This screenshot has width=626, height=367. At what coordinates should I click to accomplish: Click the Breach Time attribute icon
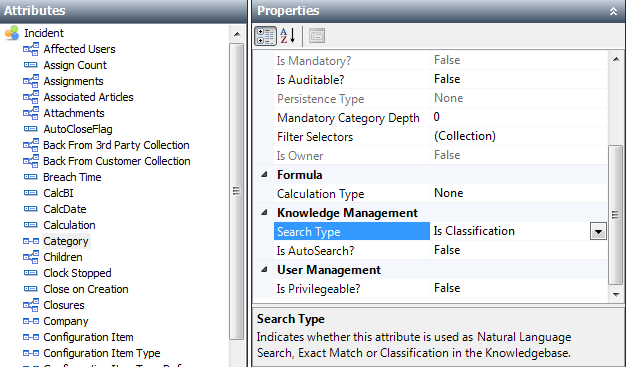[31, 177]
